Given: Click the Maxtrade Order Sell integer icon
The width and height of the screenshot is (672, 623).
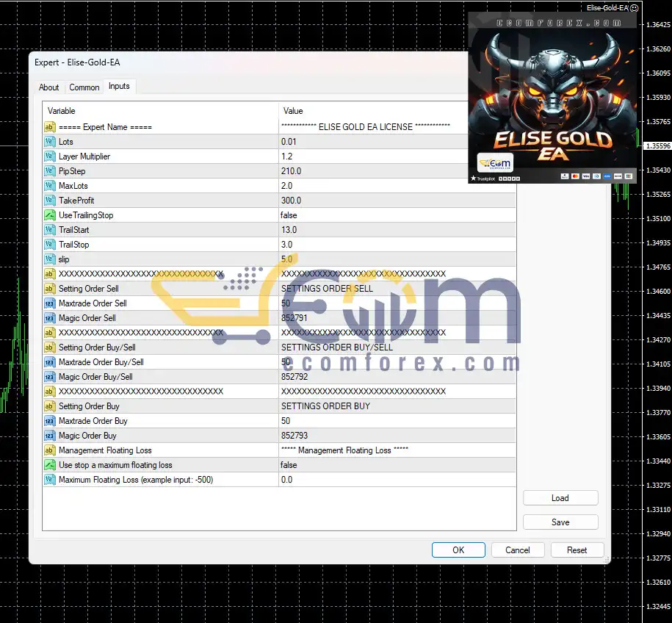Looking at the screenshot, I should point(50,303).
